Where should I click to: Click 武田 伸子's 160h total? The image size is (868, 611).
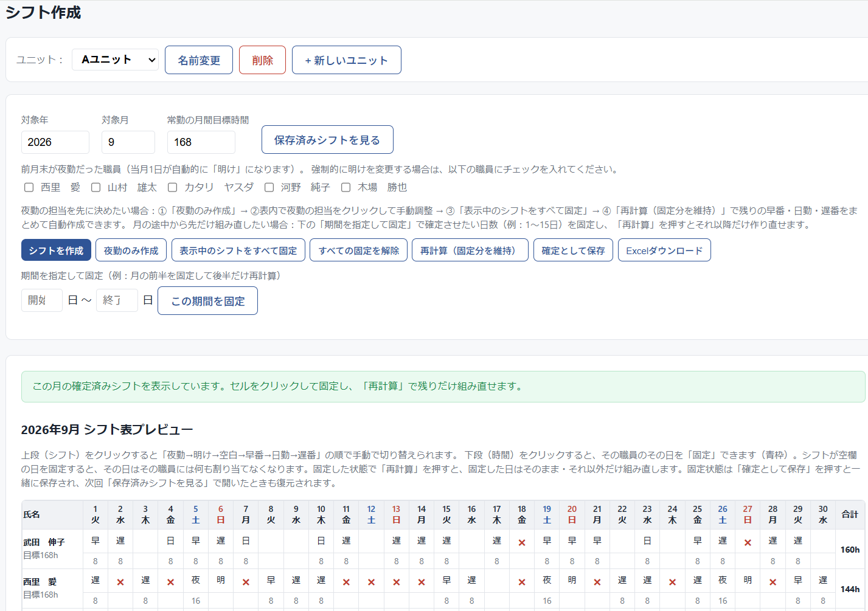[x=850, y=550]
